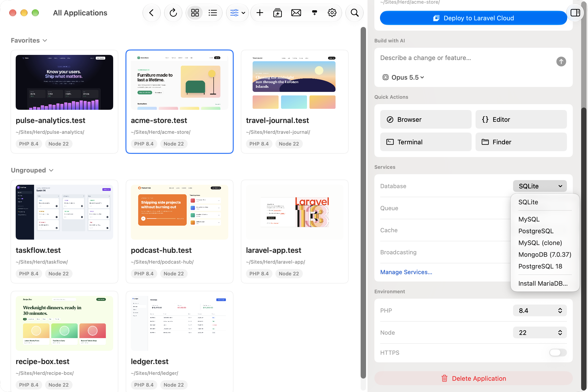Open the view options filter dropdown
Viewport: 588px width, 392px height.
pyautogui.click(x=237, y=13)
